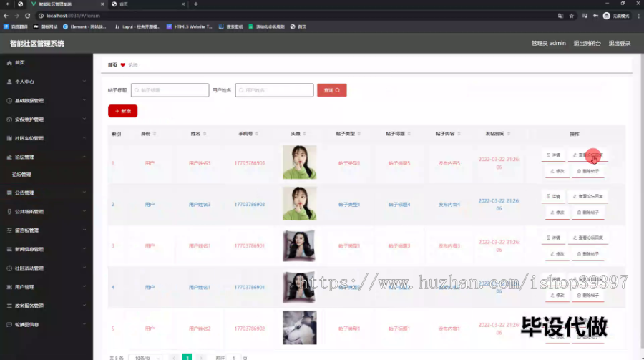Click the red 新增 add button
Image resolution: width=644 pixels, height=360 pixels.
point(123,111)
